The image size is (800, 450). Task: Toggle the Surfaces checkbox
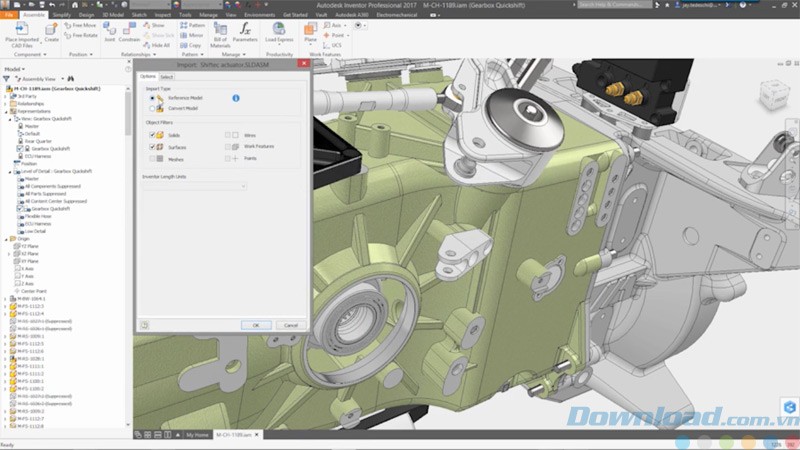152,146
